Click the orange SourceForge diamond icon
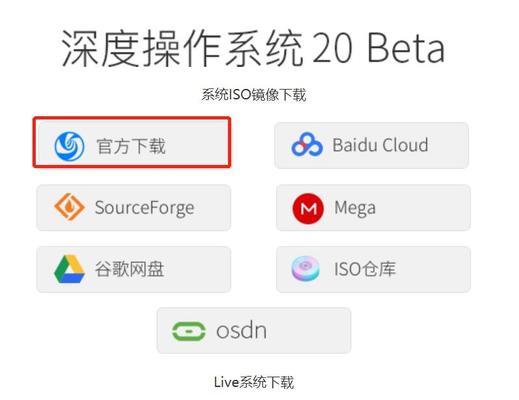This screenshot has width=519, height=400. click(x=69, y=207)
